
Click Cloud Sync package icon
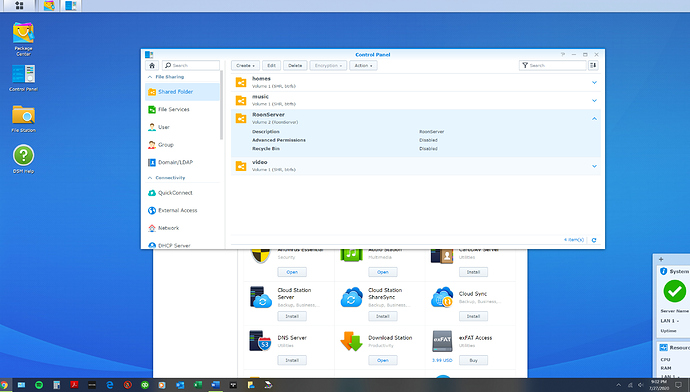click(442, 297)
